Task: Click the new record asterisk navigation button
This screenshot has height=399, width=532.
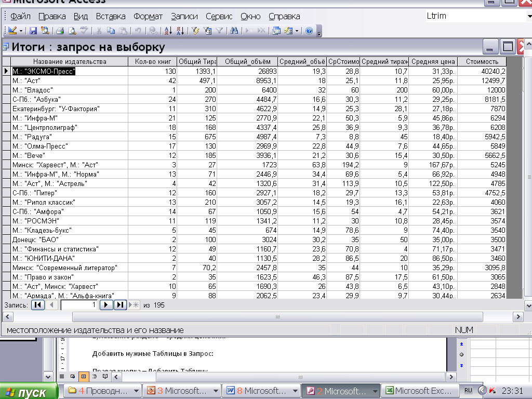Action: coord(134,304)
